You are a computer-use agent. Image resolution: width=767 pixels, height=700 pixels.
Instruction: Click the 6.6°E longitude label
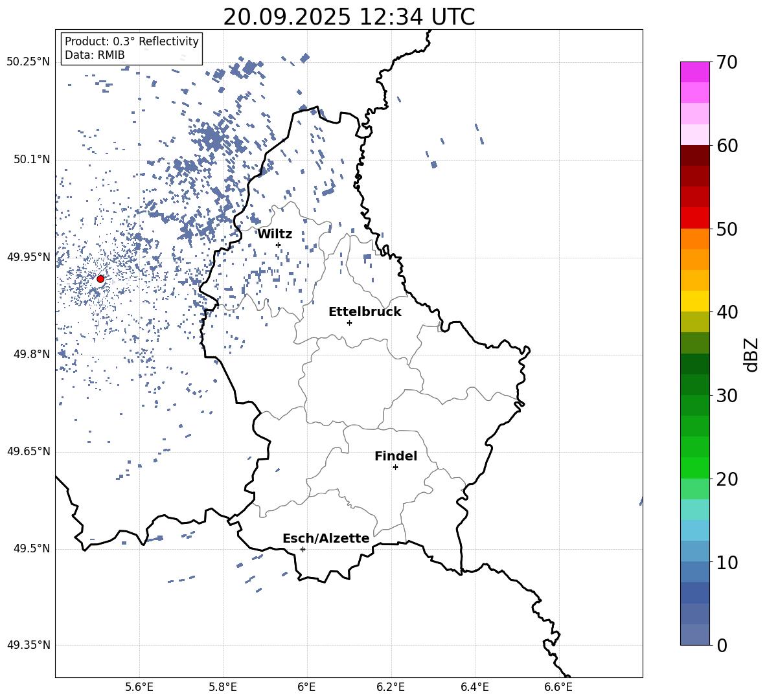pyautogui.click(x=558, y=687)
